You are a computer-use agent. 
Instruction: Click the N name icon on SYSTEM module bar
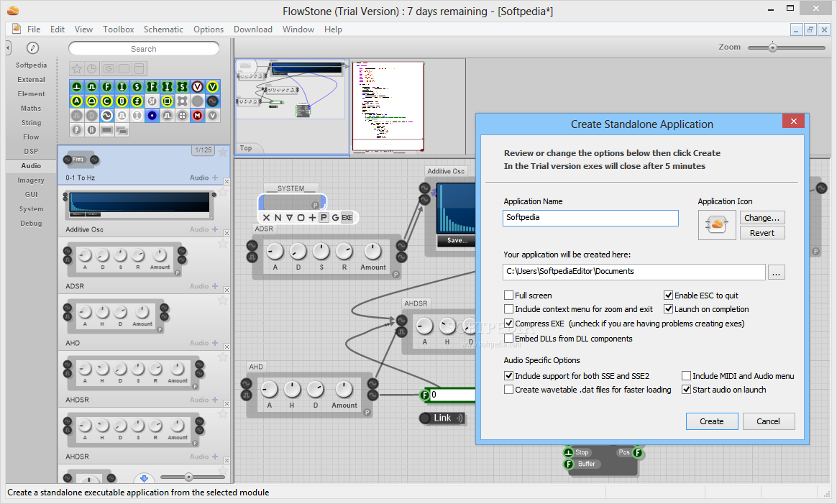click(x=278, y=217)
